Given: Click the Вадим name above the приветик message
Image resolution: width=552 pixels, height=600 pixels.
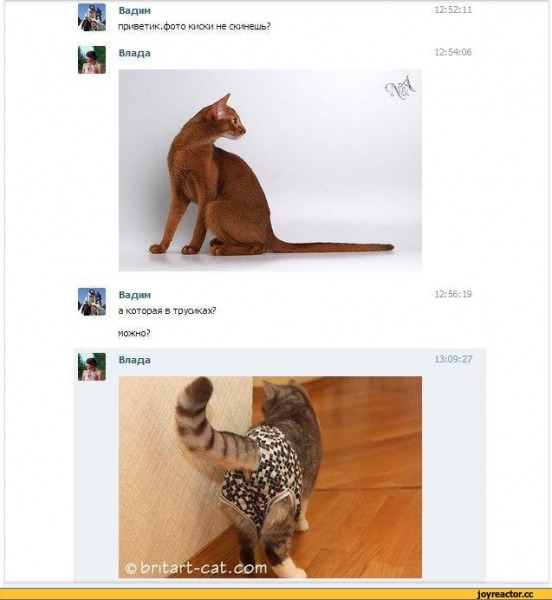Looking at the screenshot, I should click(134, 10).
